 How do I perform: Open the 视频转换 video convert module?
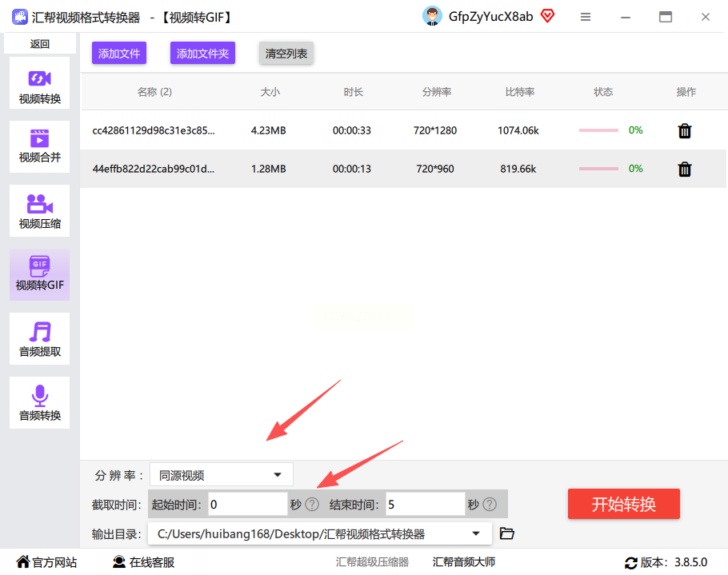tap(39, 83)
